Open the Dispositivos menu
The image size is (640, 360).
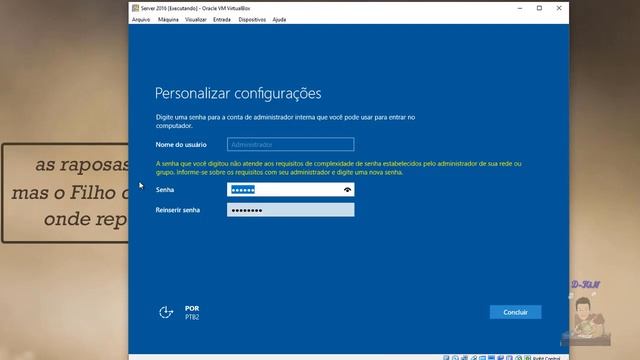252,20
